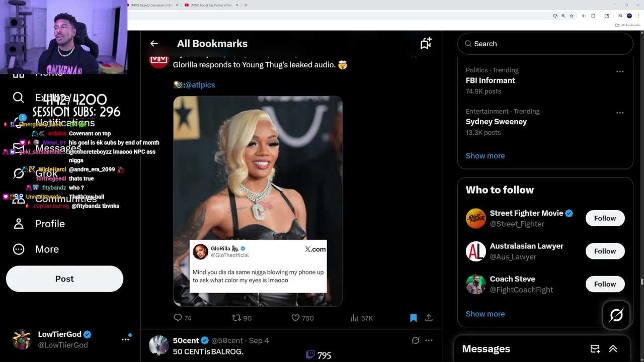Open Chrome zoom magnifier icon

pos(563,16)
